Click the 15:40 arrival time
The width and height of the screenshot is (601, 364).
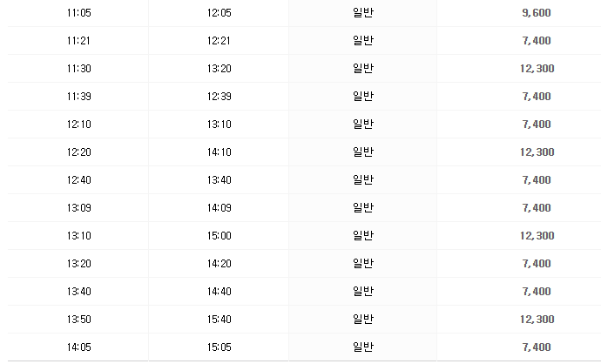pos(219,320)
